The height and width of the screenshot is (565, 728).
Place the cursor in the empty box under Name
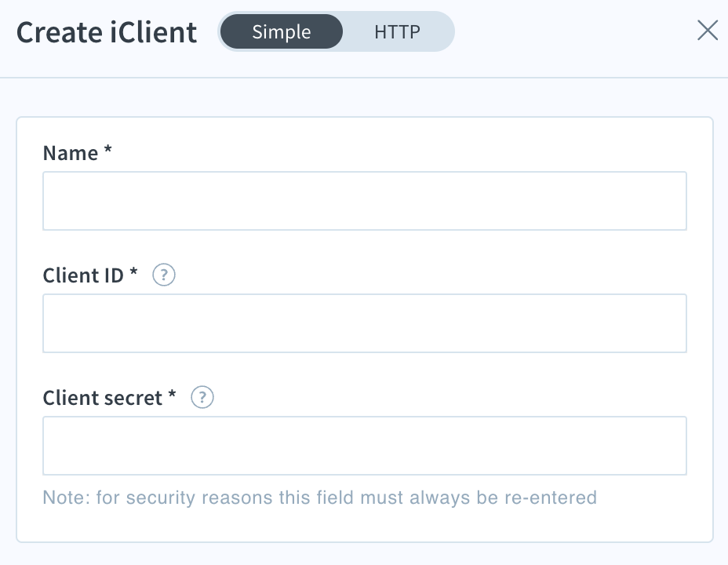pos(365,201)
